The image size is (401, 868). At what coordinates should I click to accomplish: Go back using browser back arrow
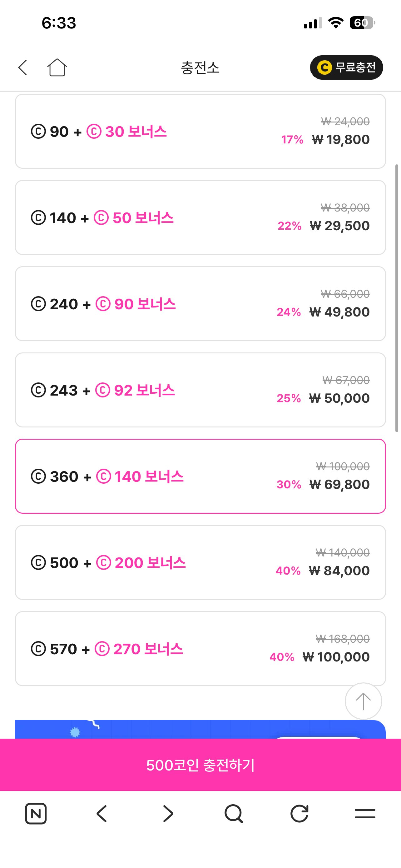102,814
